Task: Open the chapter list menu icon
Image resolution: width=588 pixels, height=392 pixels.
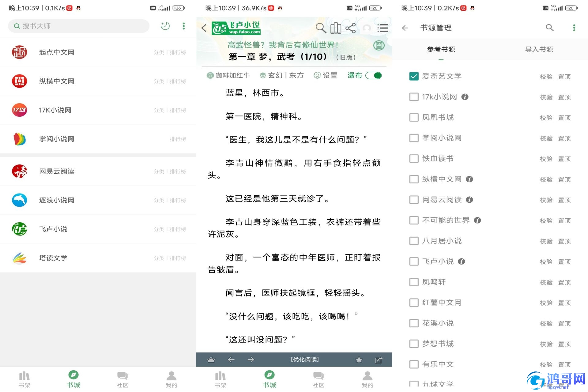Action: tap(383, 28)
